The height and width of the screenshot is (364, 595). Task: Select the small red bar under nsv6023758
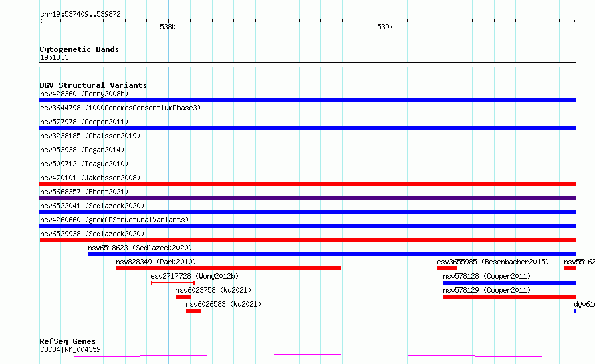pos(183,297)
